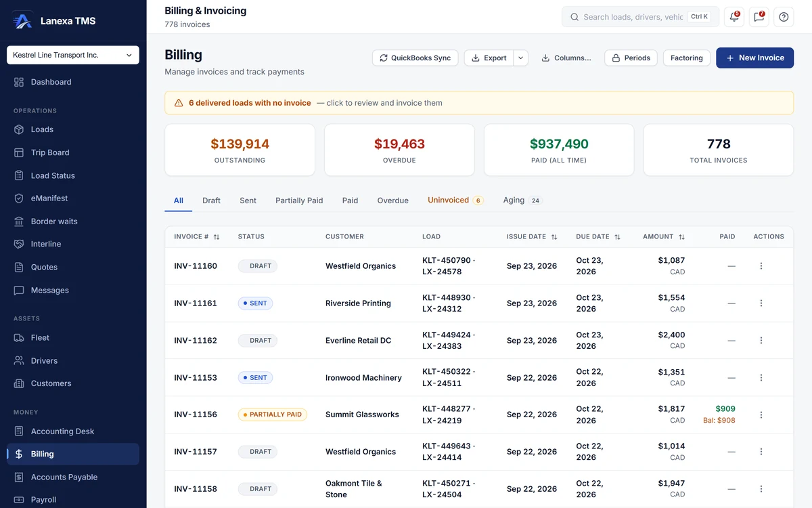This screenshot has width=812, height=508.
Task: Click the Drivers people icon
Action: pos(19,360)
